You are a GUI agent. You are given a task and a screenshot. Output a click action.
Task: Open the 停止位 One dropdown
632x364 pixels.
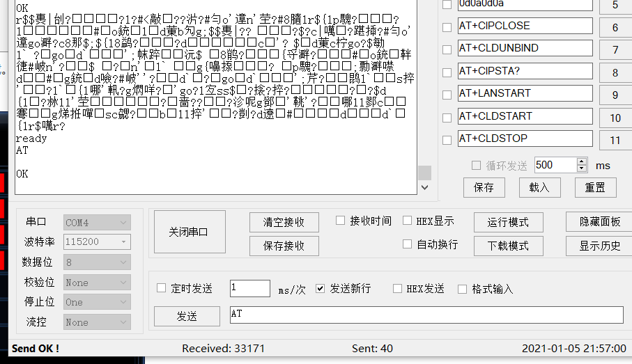pyautogui.click(x=97, y=302)
